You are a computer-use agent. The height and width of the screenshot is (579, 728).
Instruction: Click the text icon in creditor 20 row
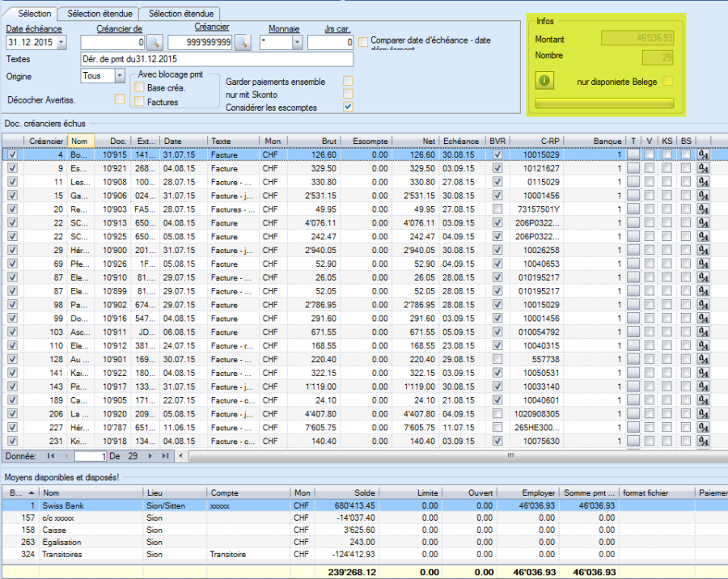(703, 209)
